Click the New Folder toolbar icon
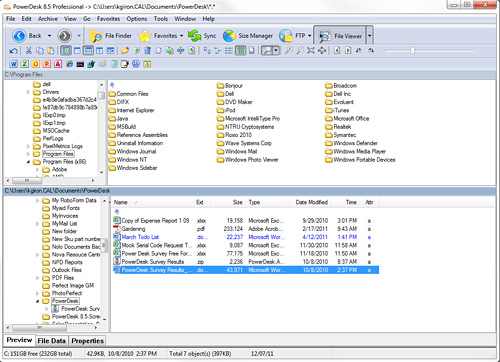Viewport: 500px width, 362px height. (125, 51)
